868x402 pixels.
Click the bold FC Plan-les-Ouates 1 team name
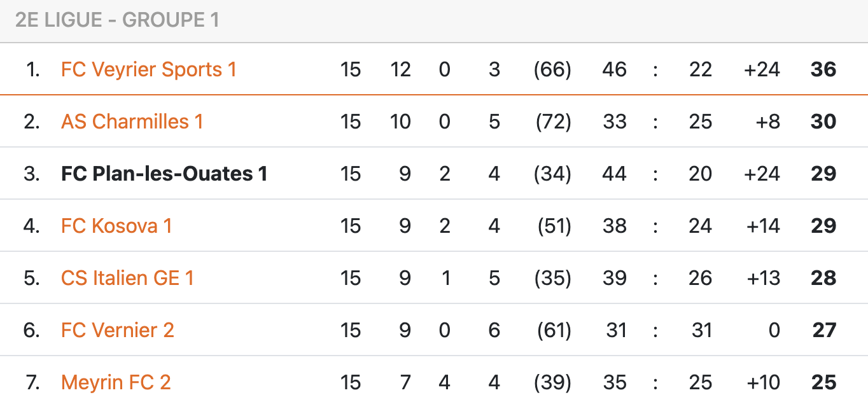click(164, 174)
